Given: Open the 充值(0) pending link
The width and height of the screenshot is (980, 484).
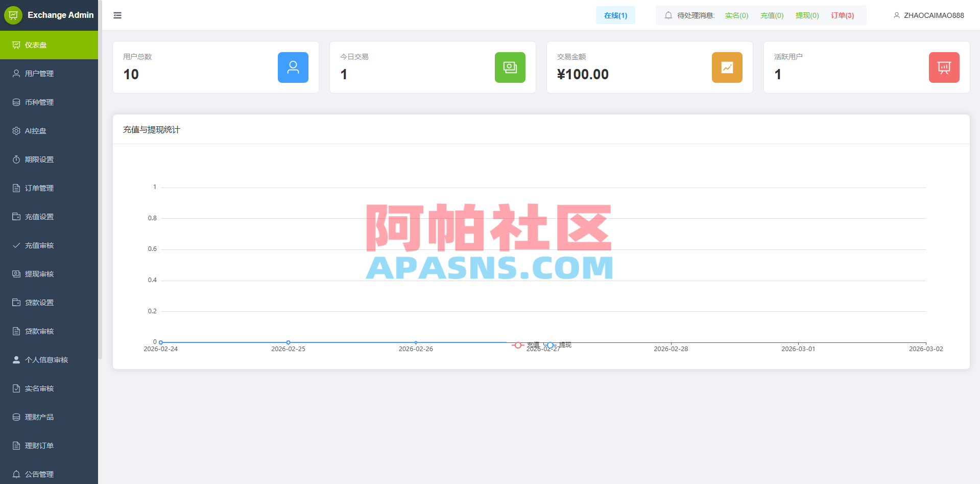Looking at the screenshot, I should [772, 15].
